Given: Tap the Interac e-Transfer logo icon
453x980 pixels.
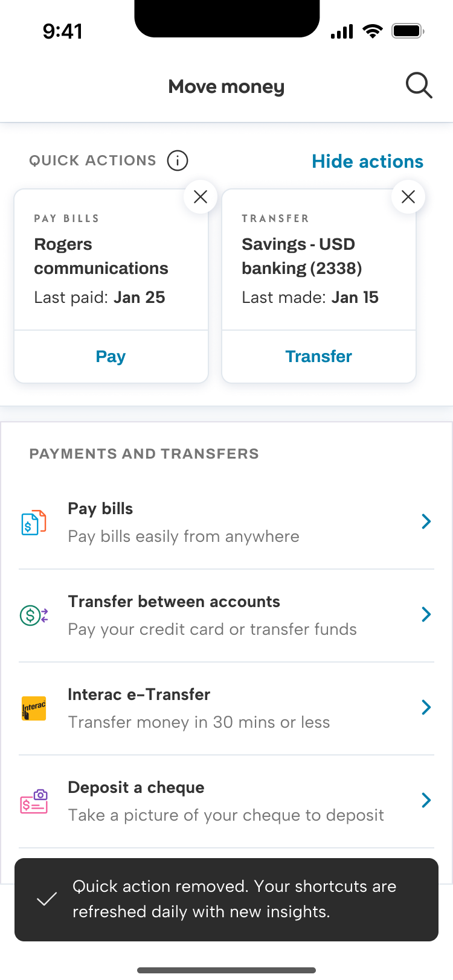Looking at the screenshot, I should [34, 708].
